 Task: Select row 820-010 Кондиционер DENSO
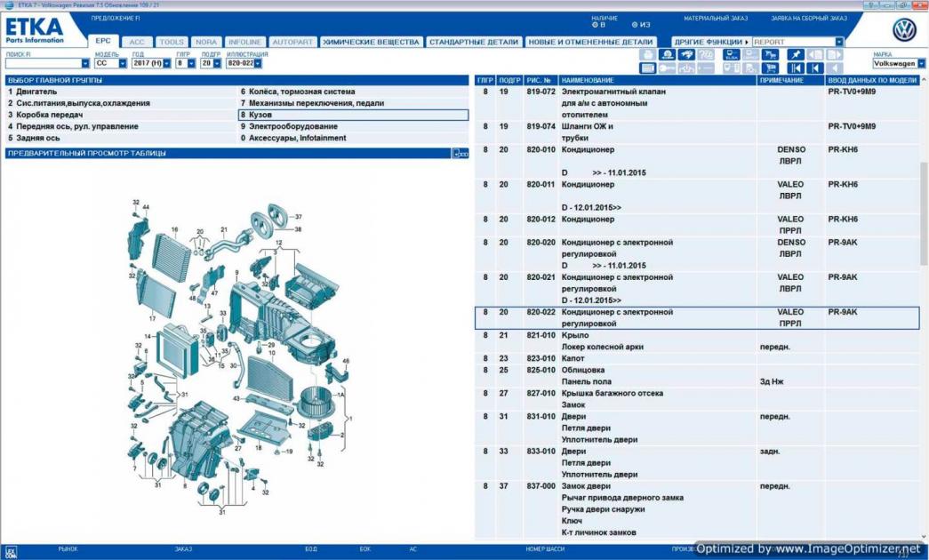tap(697, 161)
